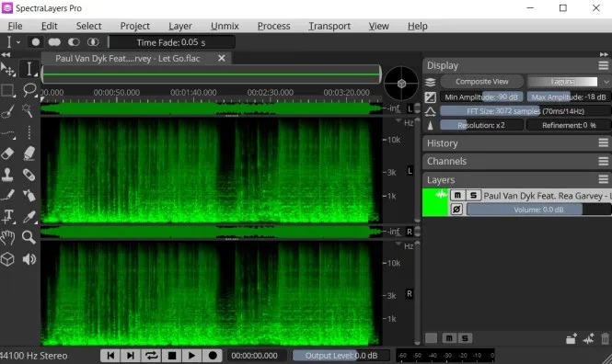
Task: Select the Rectangular Selection tool
Action: click(x=7, y=90)
